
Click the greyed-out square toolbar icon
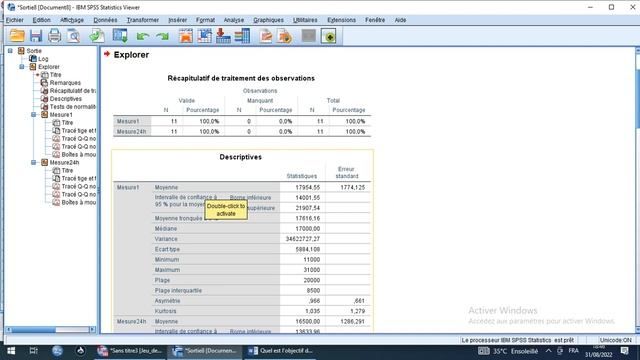(309, 36)
